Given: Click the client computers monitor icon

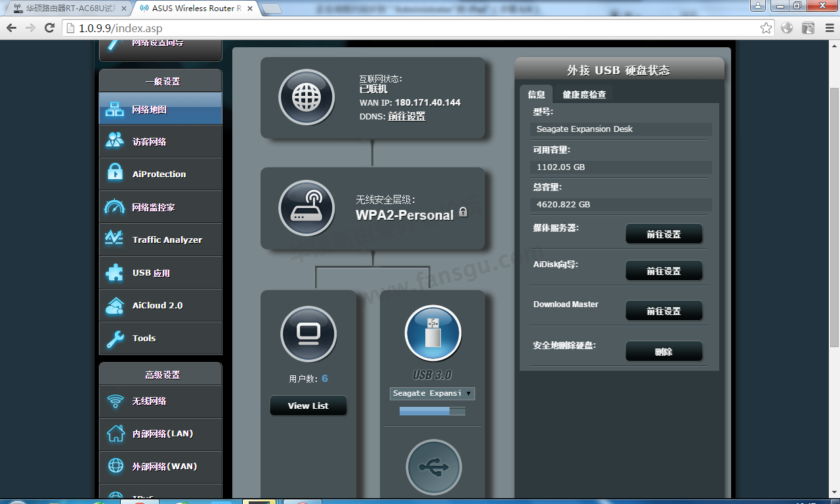Looking at the screenshot, I should point(308,334).
